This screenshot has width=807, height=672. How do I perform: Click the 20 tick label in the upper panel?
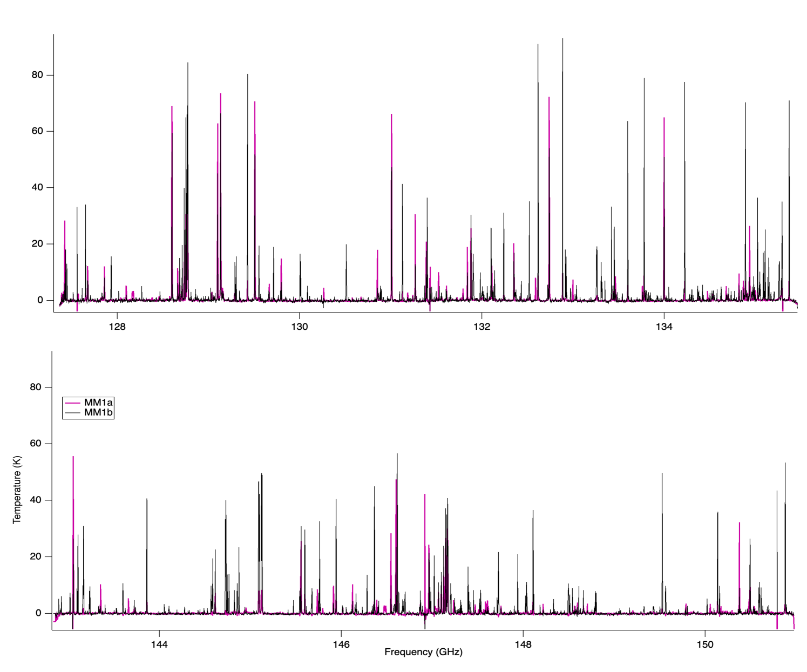pos(37,244)
